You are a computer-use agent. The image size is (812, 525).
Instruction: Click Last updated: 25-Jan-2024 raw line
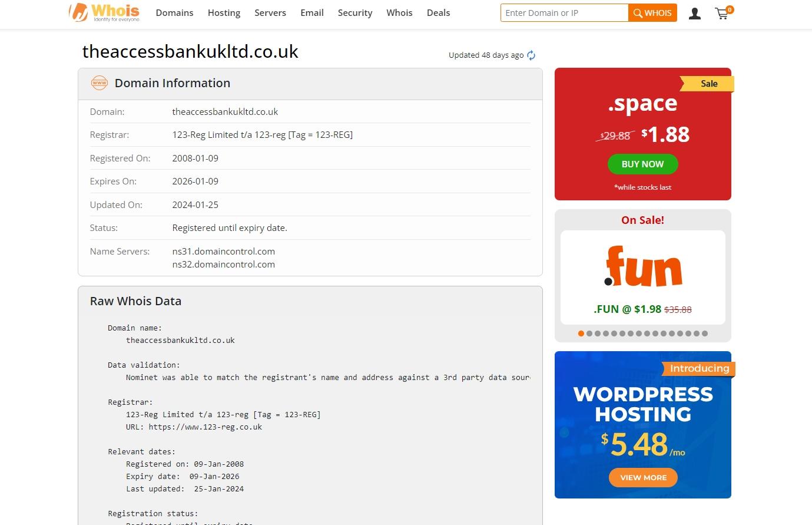pyautogui.click(x=185, y=489)
